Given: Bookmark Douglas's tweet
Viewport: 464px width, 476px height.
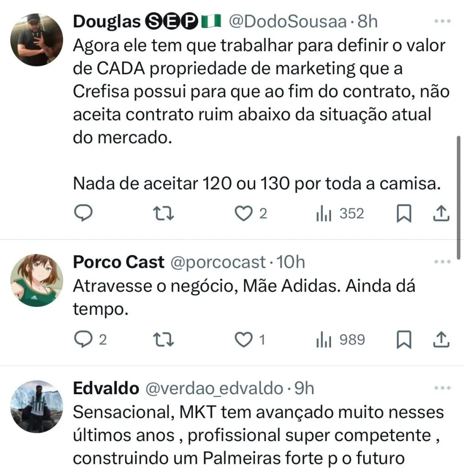Looking at the screenshot, I should (x=404, y=213).
